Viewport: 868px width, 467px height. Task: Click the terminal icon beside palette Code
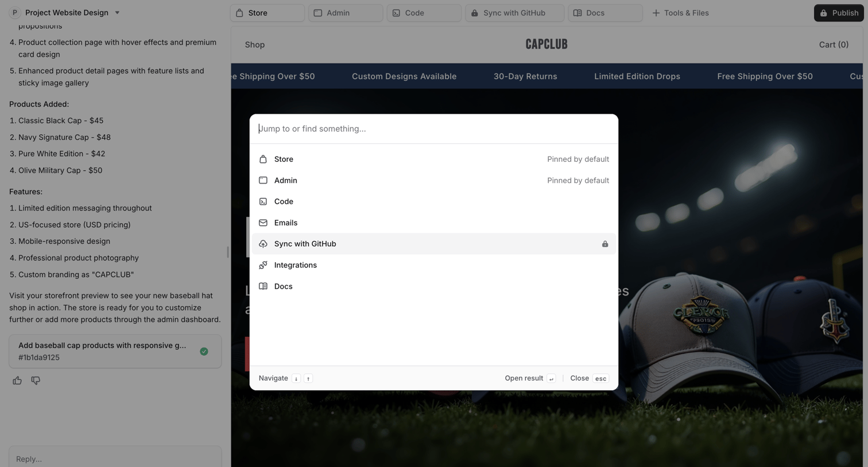263,201
